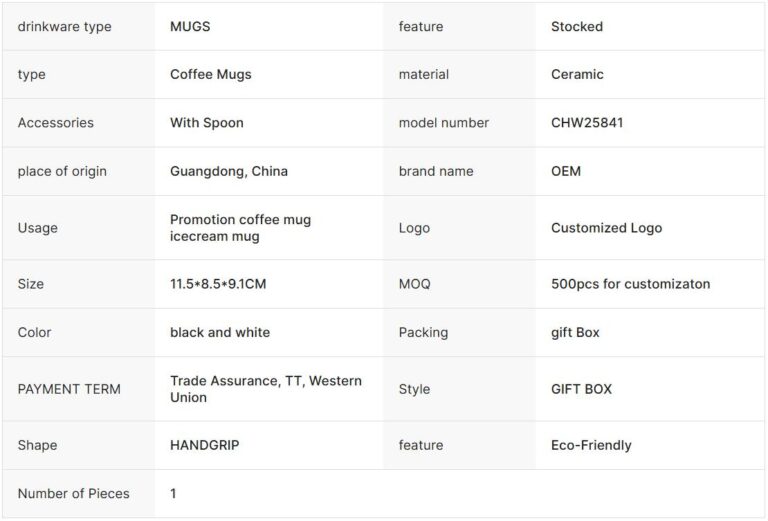Select the size value "11.5*8.5*9.1CM"
The image size is (768, 521).
218,284
